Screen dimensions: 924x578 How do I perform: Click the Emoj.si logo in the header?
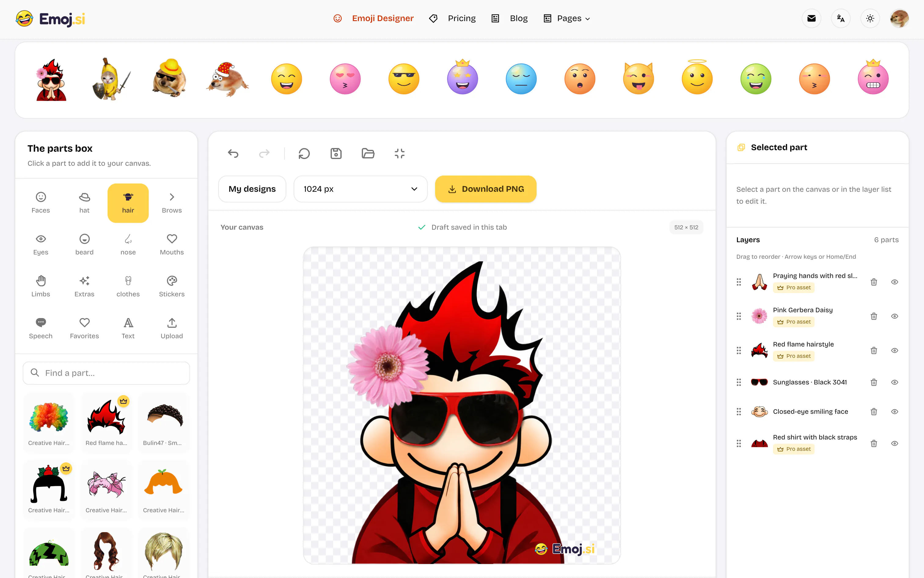click(50, 18)
